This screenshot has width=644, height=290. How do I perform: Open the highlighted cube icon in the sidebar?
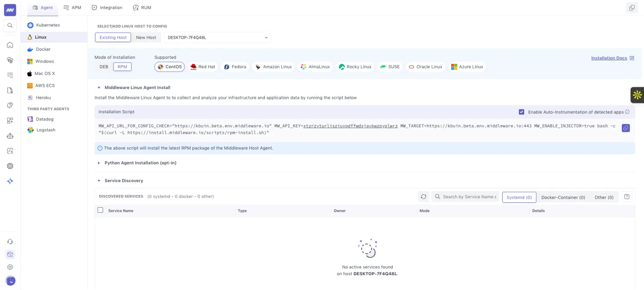click(x=10, y=254)
